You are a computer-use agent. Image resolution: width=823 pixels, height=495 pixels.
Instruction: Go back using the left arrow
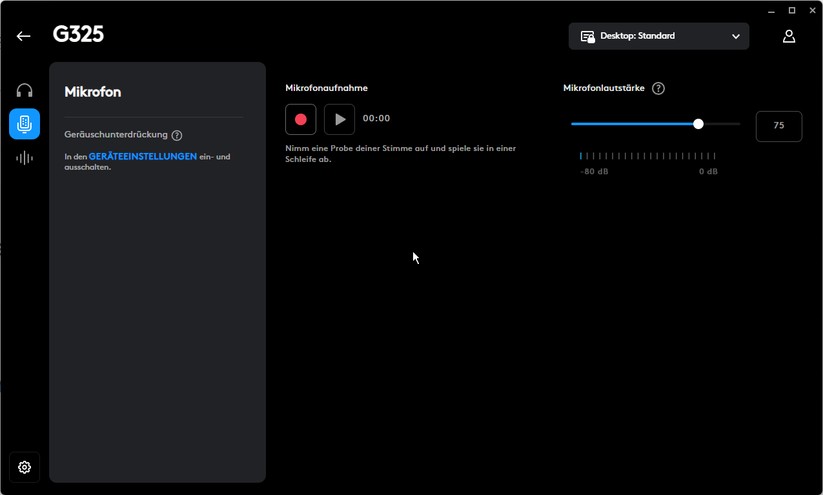23,36
